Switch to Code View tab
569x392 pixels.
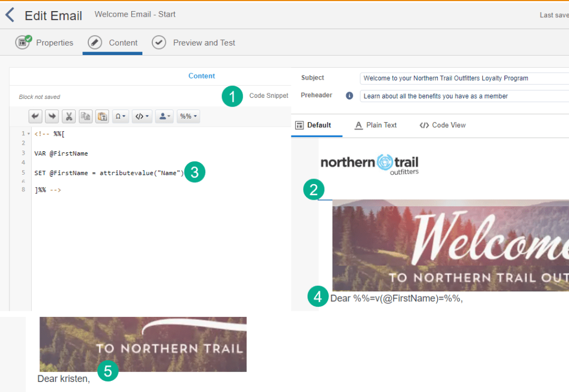[442, 125]
